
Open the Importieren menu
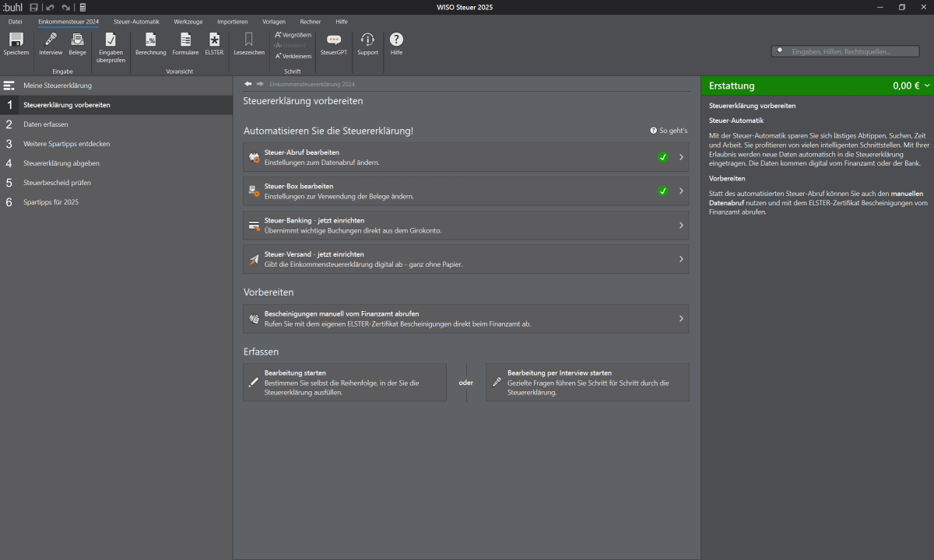(233, 22)
